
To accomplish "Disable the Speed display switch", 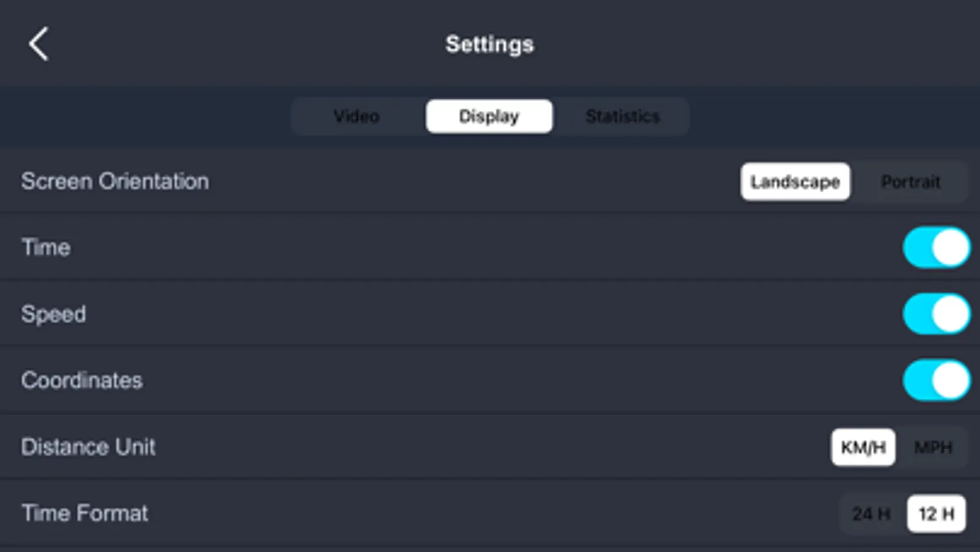I will pos(936,314).
